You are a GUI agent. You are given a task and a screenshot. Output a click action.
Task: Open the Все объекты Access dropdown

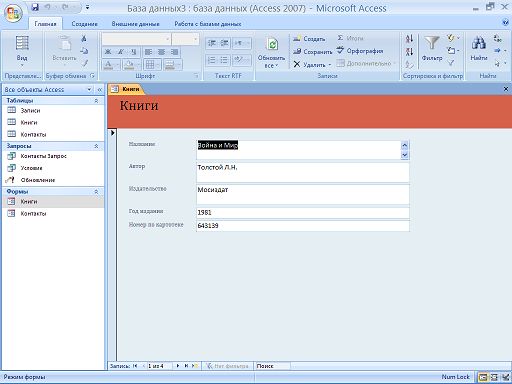(x=89, y=89)
